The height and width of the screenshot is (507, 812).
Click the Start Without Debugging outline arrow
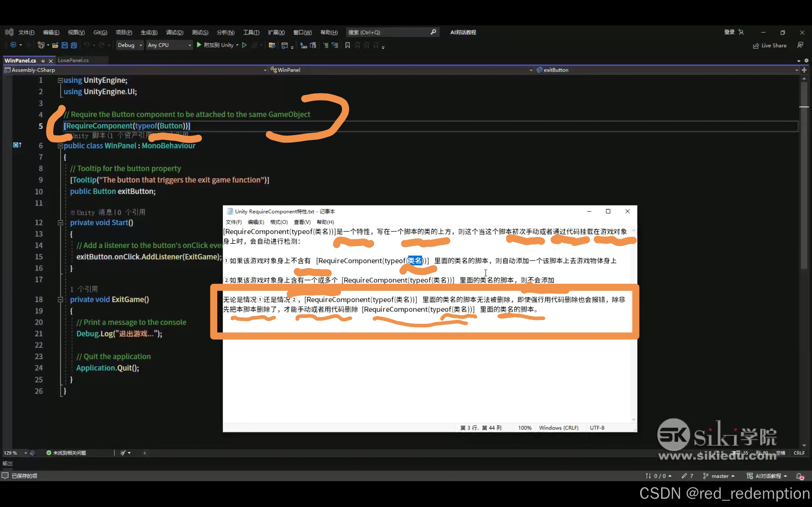[244, 45]
